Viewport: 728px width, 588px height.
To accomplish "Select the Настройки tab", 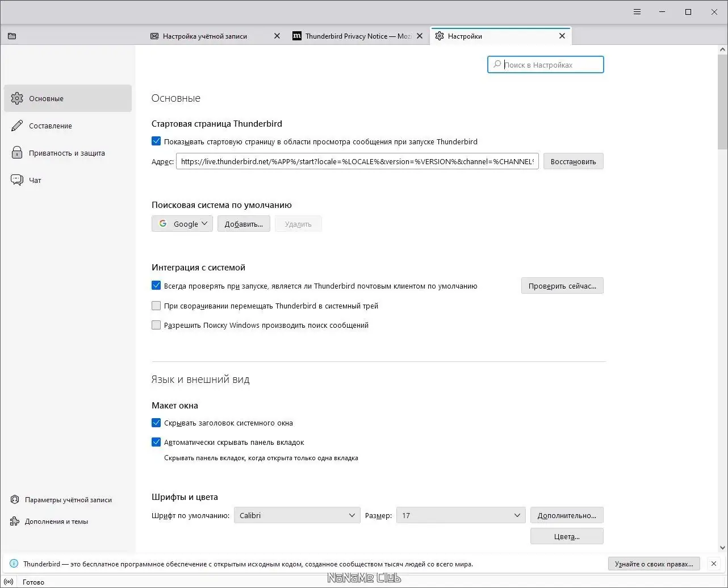I will (x=501, y=36).
